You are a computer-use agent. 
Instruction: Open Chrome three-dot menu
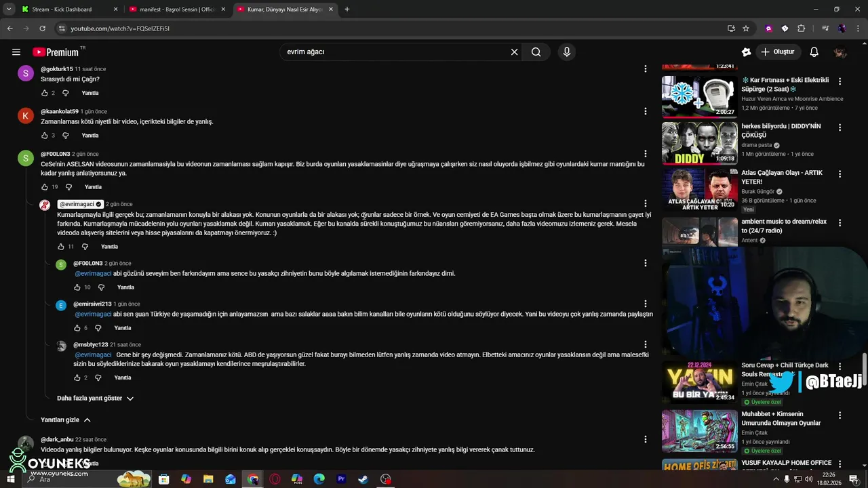[x=858, y=28]
